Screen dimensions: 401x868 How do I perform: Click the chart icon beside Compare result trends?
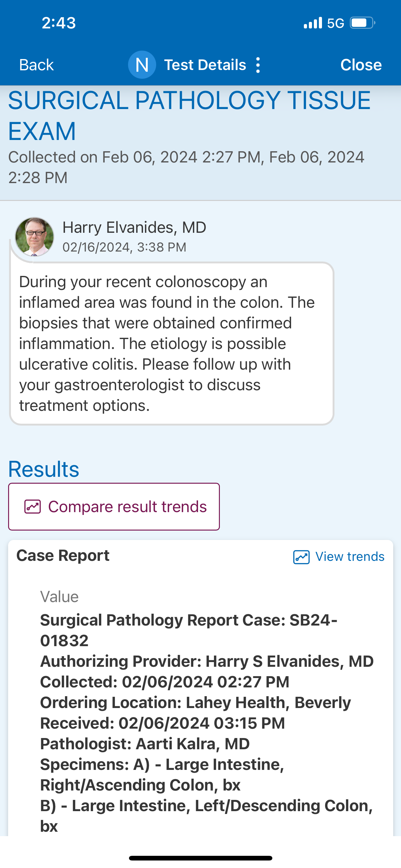coord(33,507)
